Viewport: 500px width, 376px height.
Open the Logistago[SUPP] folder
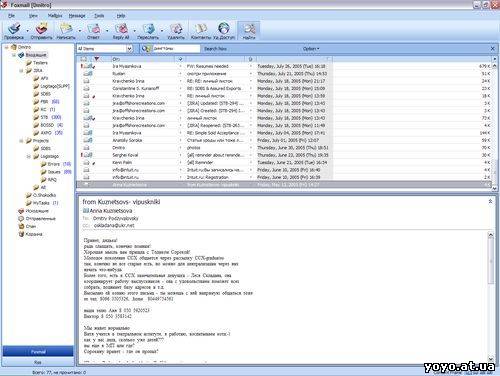click(55, 86)
